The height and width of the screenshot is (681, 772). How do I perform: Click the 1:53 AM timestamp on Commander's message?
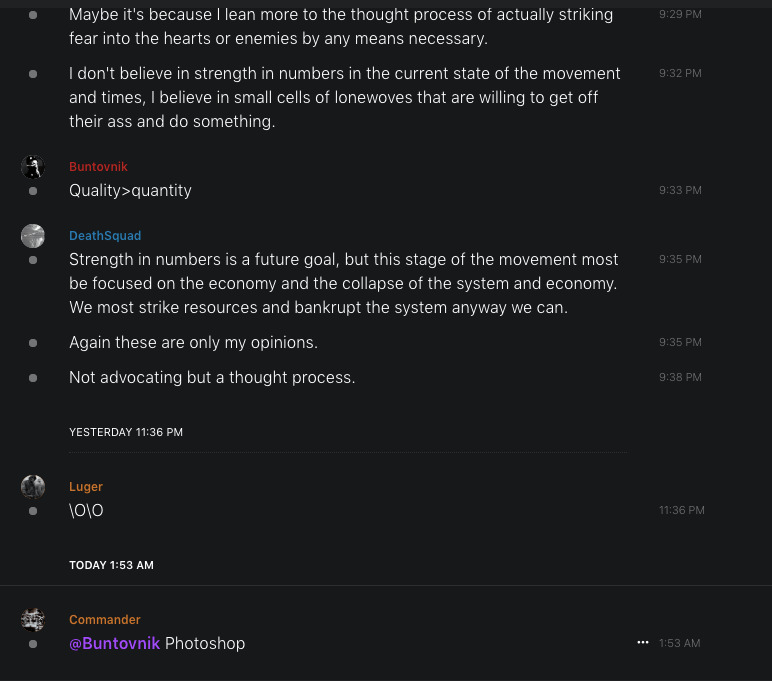click(x=679, y=643)
